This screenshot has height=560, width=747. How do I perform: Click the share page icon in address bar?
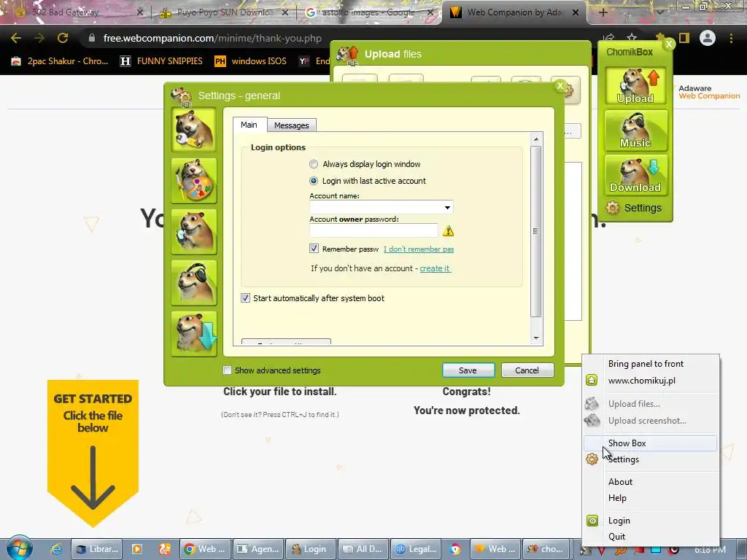pos(608,36)
